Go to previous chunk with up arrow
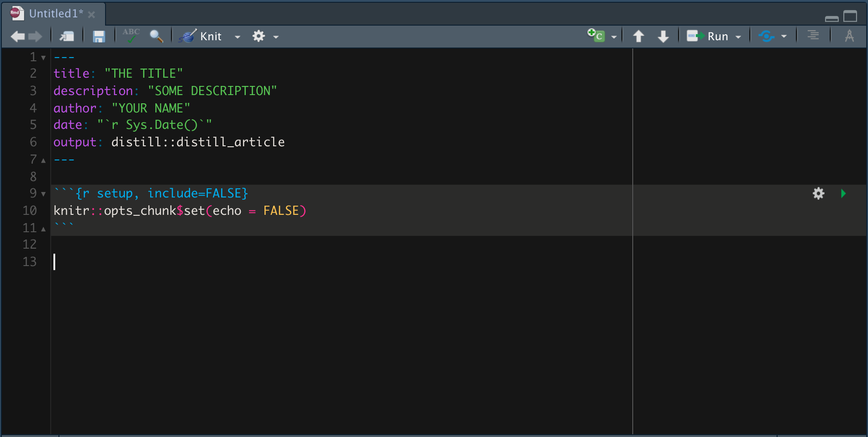Viewport: 868px width, 437px height. point(639,36)
